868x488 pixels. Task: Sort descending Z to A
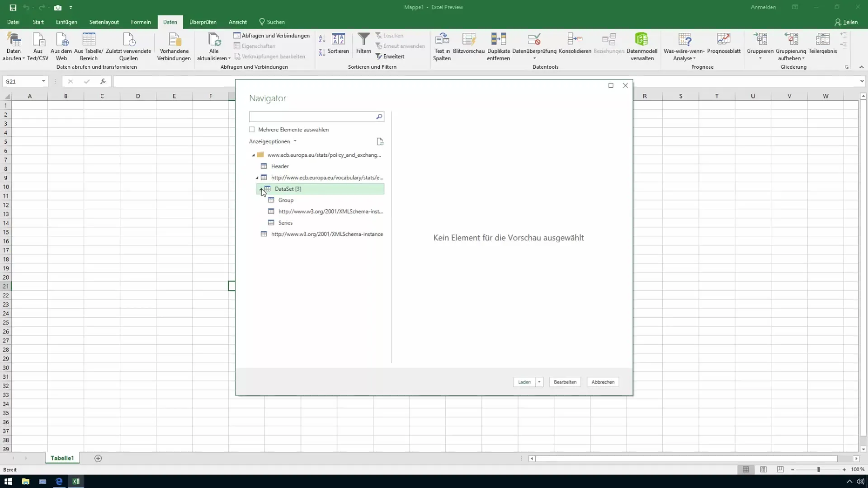tap(322, 52)
